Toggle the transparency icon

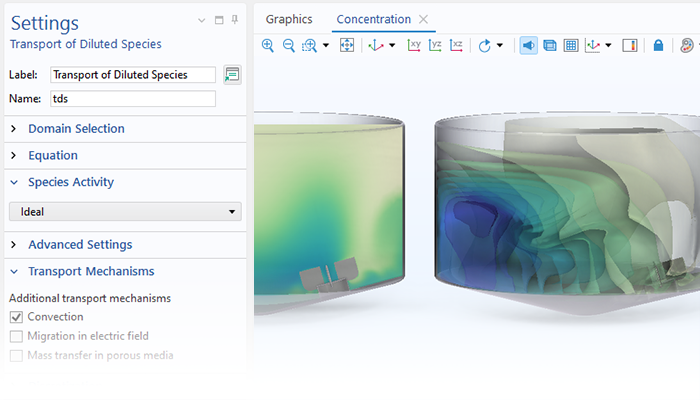(x=550, y=45)
